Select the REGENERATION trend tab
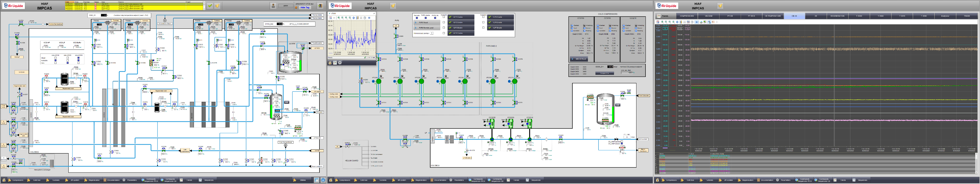The width and height of the screenshot is (980, 184). (x=837, y=16)
